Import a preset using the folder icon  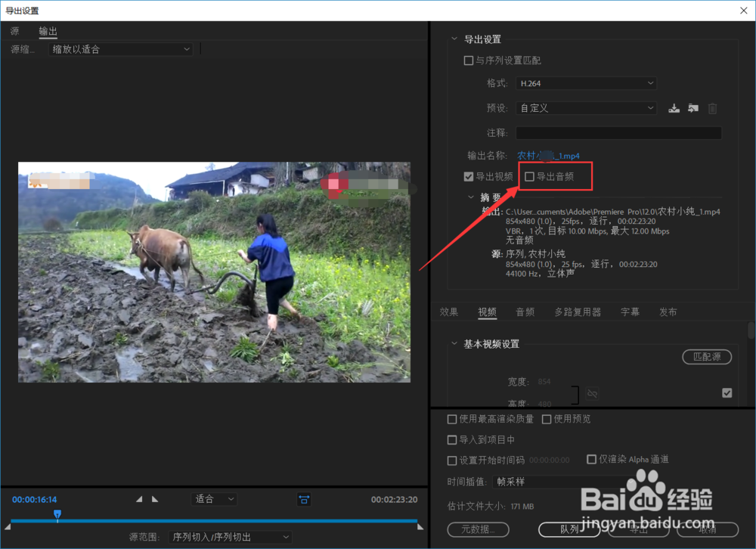[x=693, y=108]
